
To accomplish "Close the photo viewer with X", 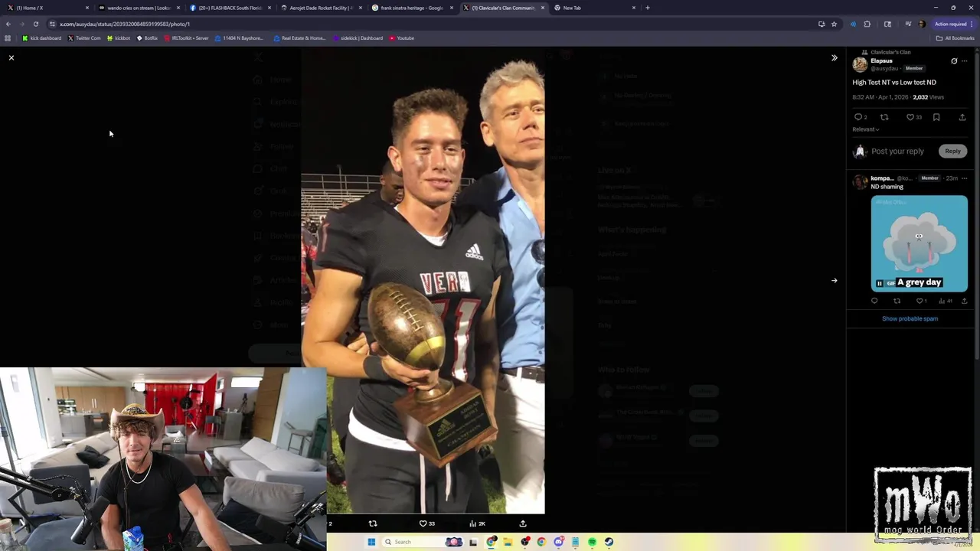I will coord(11,58).
